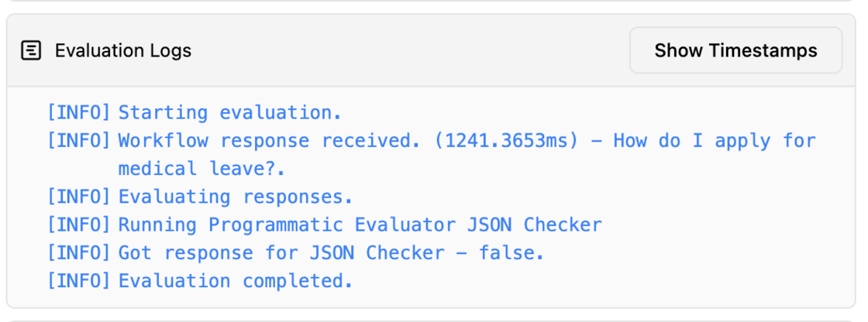Click the [INFO] tag before 'Starting evaluation'

click(78, 113)
